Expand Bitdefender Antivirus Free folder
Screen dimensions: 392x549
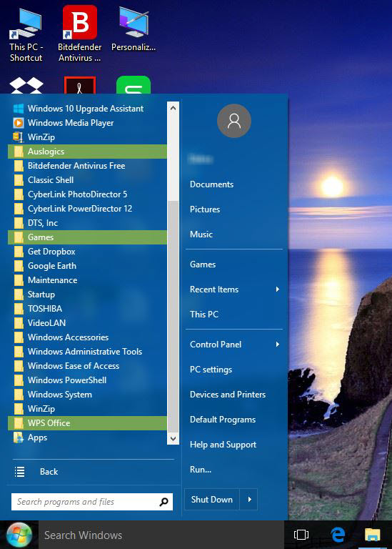pos(87,166)
